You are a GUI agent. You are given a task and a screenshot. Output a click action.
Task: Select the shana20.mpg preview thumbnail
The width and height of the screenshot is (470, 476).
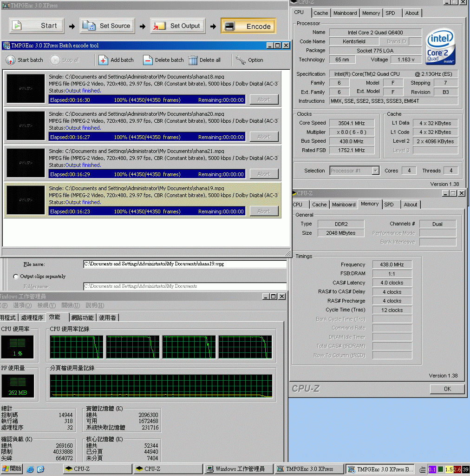tap(26, 126)
